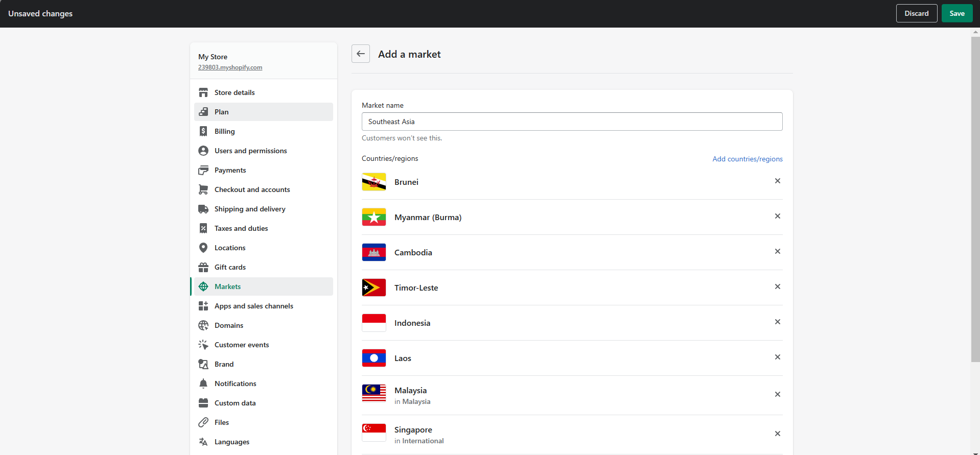This screenshot has width=980, height=455.
Task: Open the 239803.myshopify.com store link
Action: click(230, 67)
